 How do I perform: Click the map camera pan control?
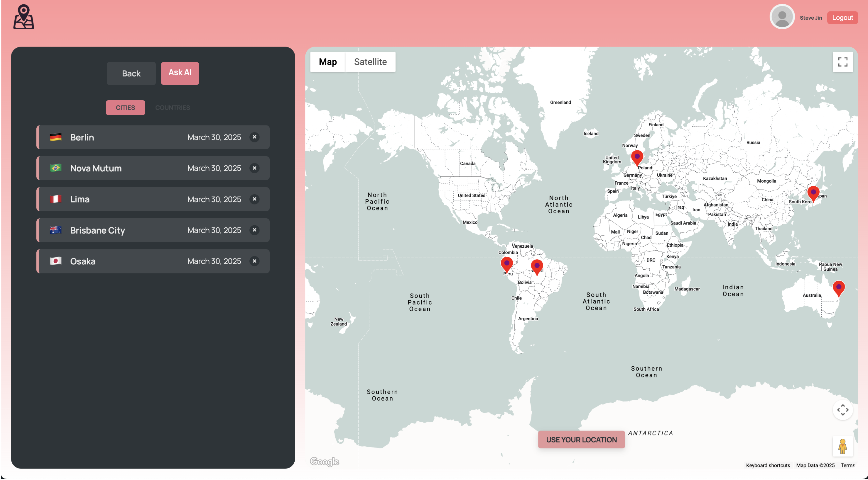[x=842, y=410]
